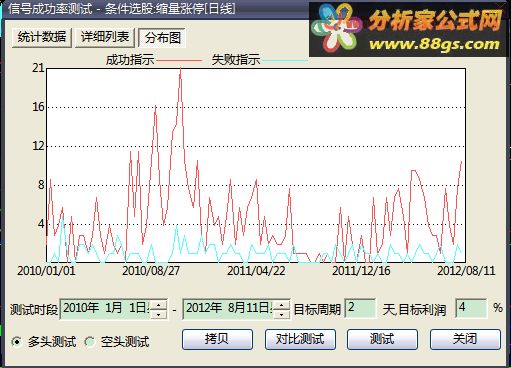The height and width of the screenshot is (368, 511).
Task: Click the www.88gs.com link text
Action: [x=434, y=44]
